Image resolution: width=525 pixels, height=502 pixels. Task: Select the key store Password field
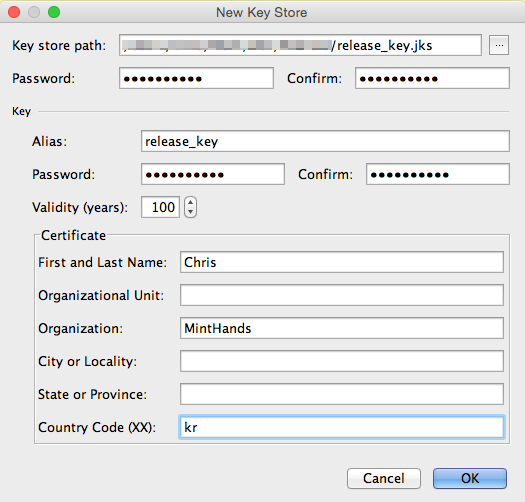[196, 78]
